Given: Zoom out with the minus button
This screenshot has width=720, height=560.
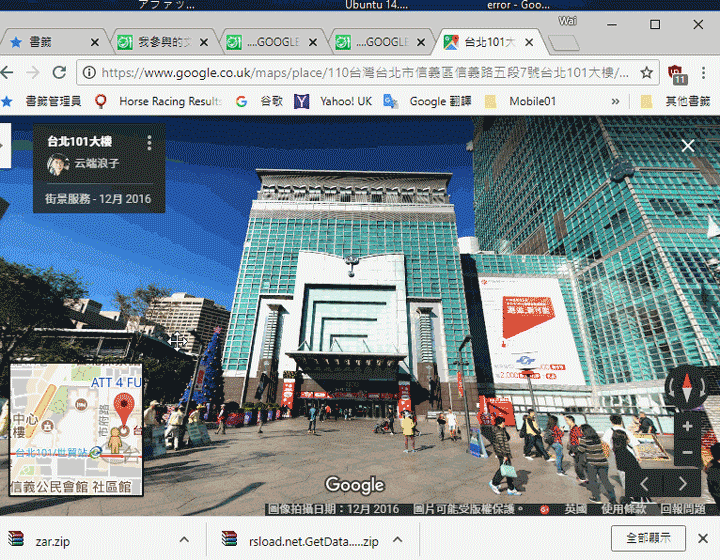Looking at the screenshot, I should [x=687, y=453].
